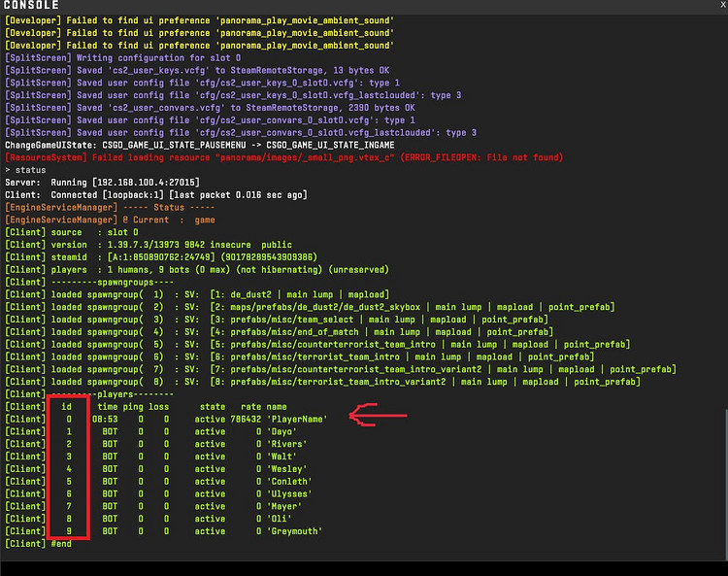Image resolution: width=728 pixels, height=576 pixels.
Task: Click the CONSOLE title at the top
Action: pos(36,6)
